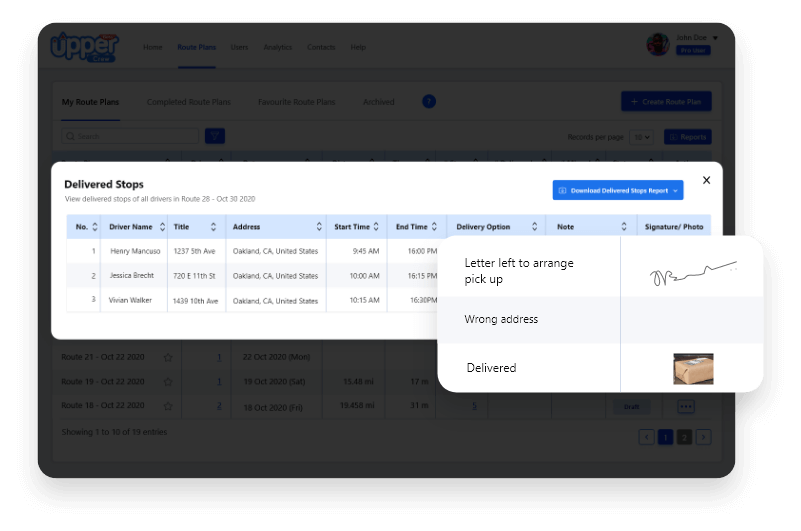Viewport: 801px width, 531px height.
Task: Click the blue question mark help icon
Action: 429,101
